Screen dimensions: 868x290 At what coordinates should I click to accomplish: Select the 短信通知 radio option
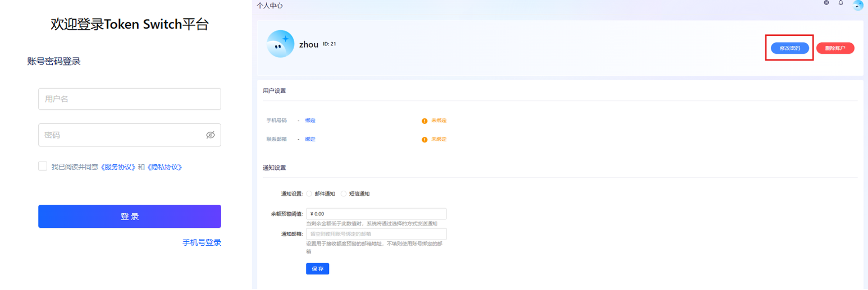(x=344, y=194)
